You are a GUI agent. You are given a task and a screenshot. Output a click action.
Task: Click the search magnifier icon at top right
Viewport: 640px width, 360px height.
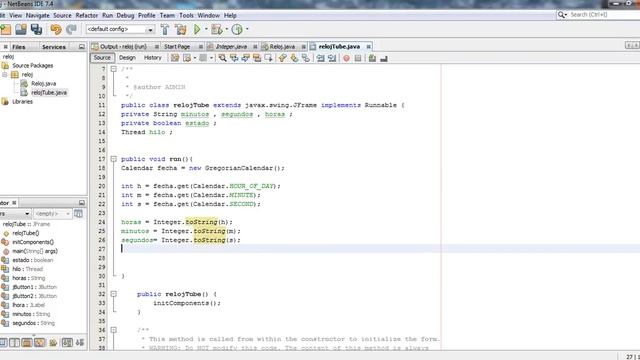562,15
